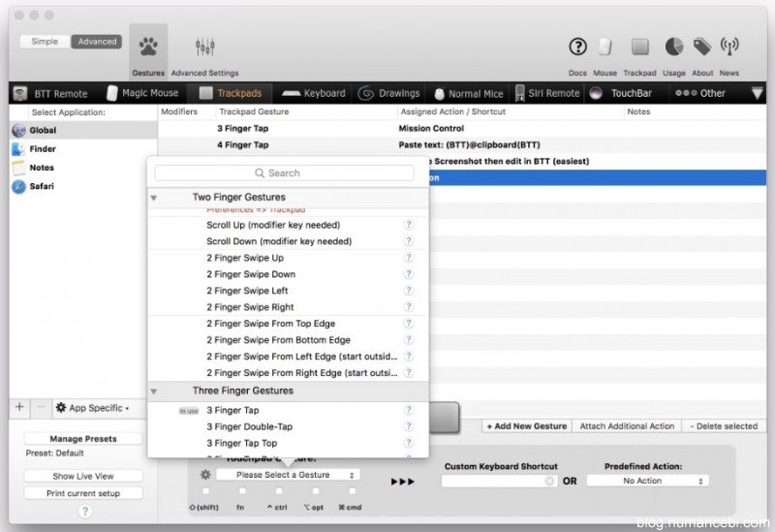The width and height of the screenshot is (775, 532).
Task: Click Print current setup button
Action: click(83, 493)
